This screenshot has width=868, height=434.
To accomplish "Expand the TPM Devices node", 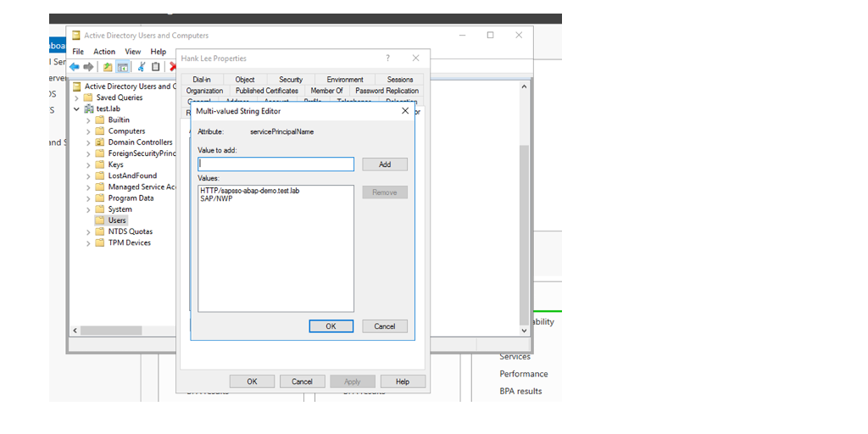I will point(88,242).
